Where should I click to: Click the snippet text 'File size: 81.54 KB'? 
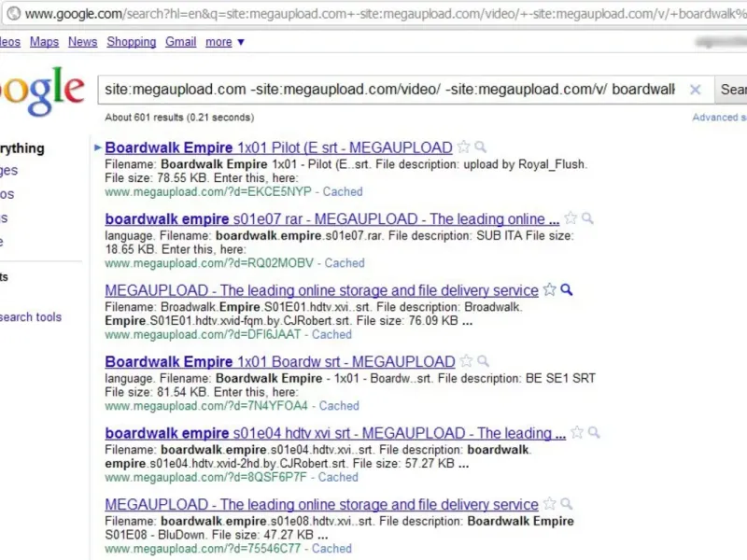point(156,392)
